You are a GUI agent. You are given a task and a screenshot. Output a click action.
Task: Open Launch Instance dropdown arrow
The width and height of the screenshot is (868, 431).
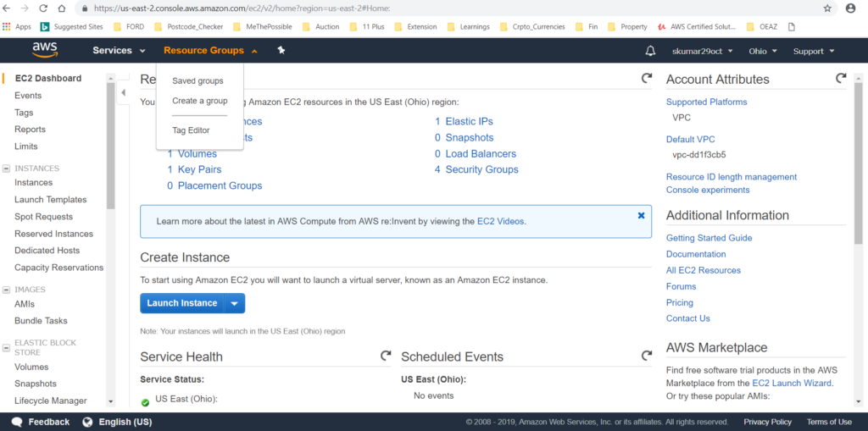(234, 303)
